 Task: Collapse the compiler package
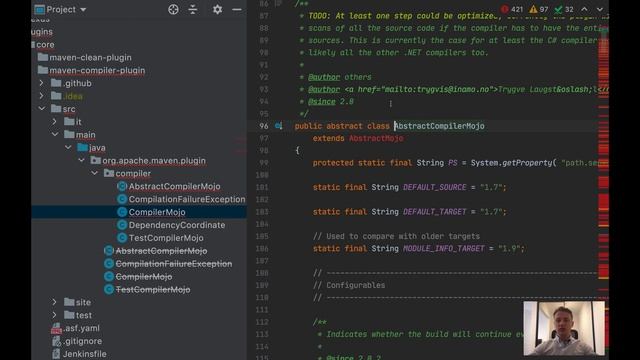(x=94, y=173)
